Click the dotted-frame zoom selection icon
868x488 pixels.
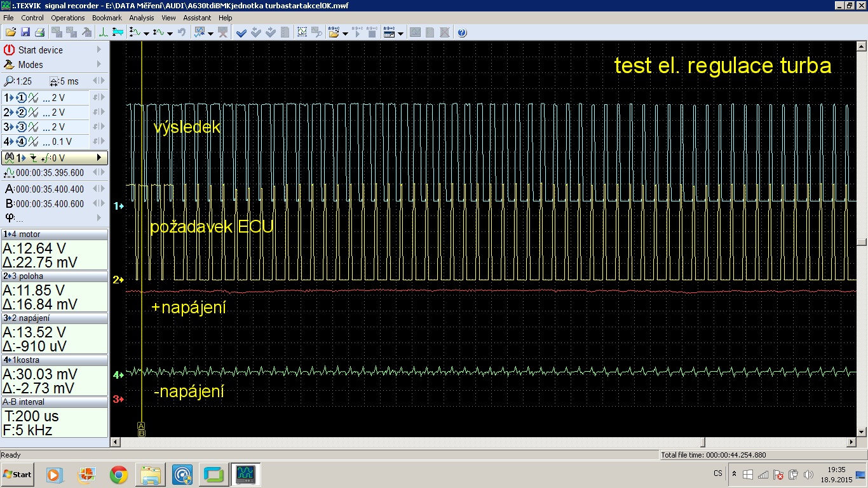click(x=302, y=32)
